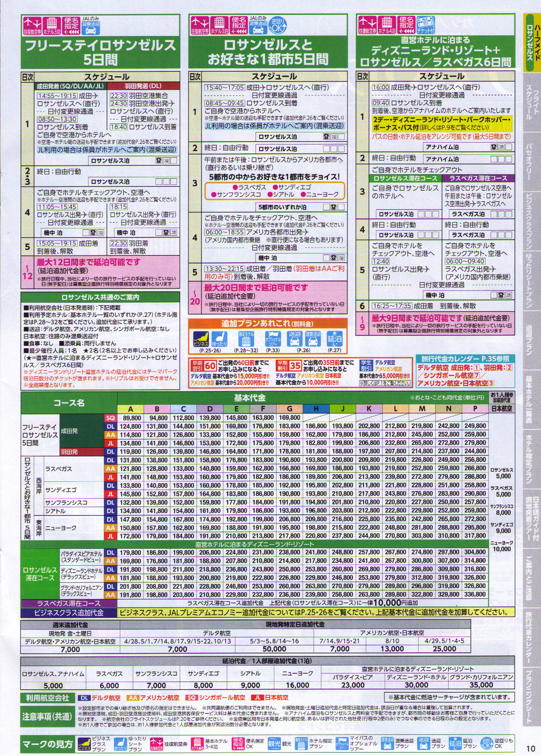This screenshot has width=541, height=756.
Task: Click the 逆回りOK round badge icon
Action: (277, 26)
